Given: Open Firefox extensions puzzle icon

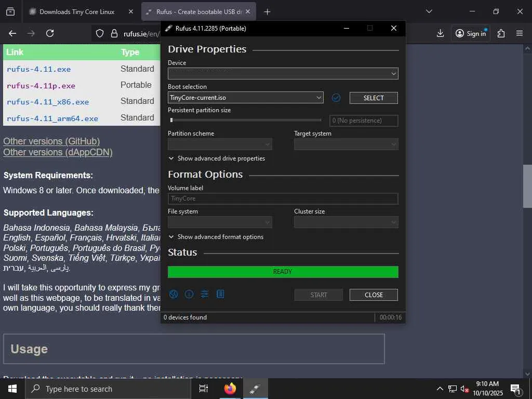Looking at the screenshot, I should point(501,33).
